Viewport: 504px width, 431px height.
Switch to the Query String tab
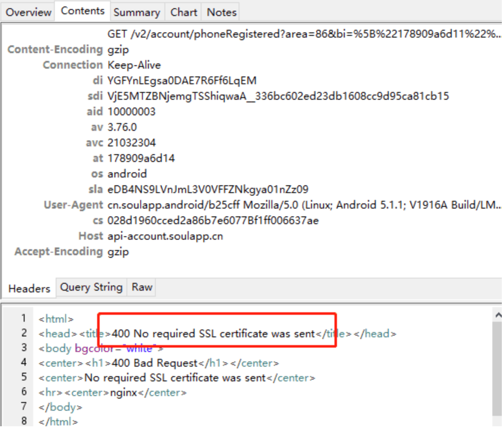[x=91, y=287]
